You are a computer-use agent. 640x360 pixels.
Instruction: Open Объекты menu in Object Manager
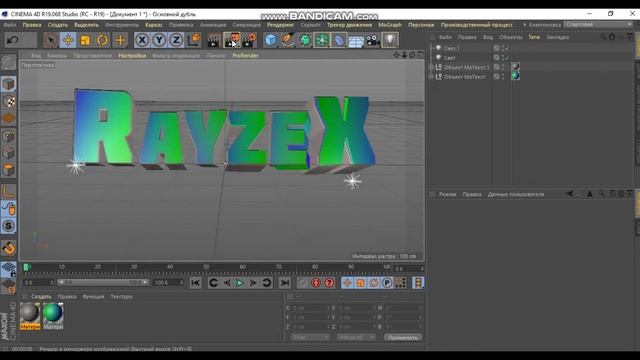click(x=510, y=37)
